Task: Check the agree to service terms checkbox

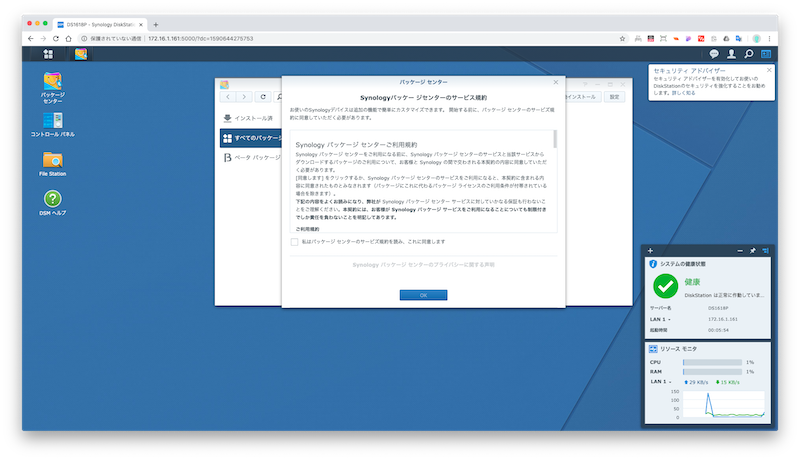Action: coord(294,242)
